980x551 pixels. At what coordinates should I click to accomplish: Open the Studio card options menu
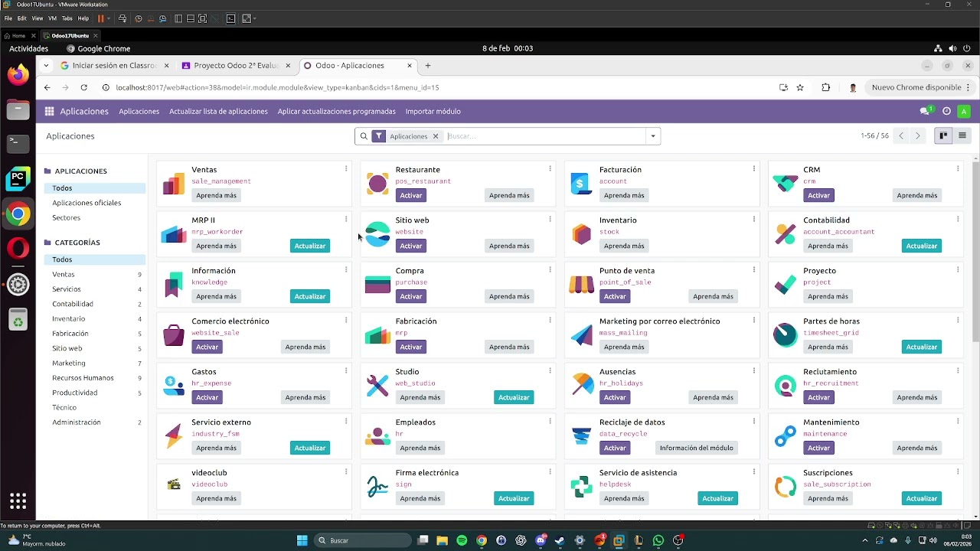point(550,370)
